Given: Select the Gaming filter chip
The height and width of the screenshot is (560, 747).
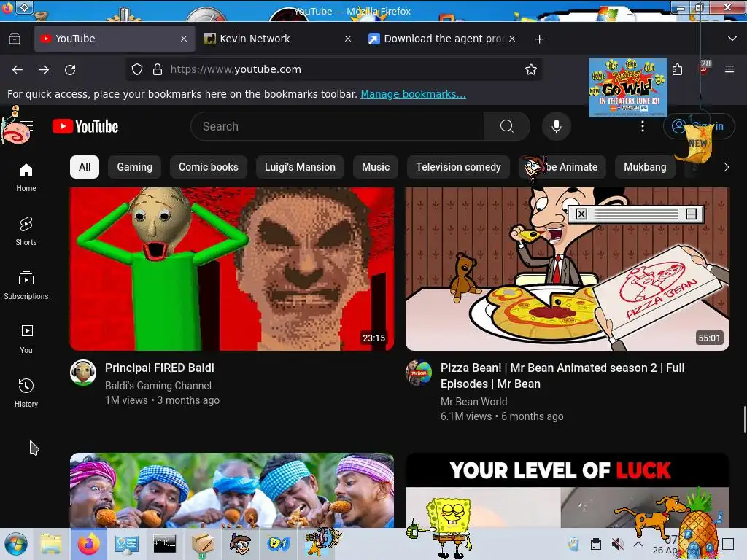Looking at the screenshot, I should coord(135,167).
